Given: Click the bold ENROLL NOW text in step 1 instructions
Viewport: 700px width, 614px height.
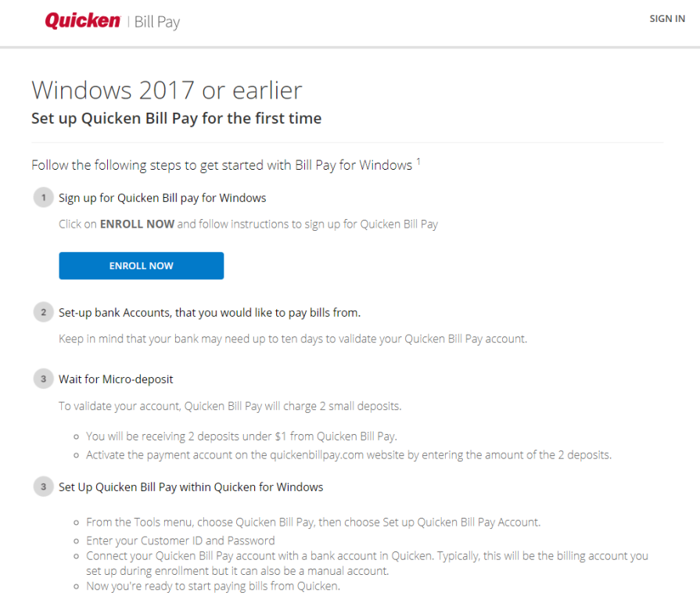Looking at the screenshot, I should (x=137, y=224).
